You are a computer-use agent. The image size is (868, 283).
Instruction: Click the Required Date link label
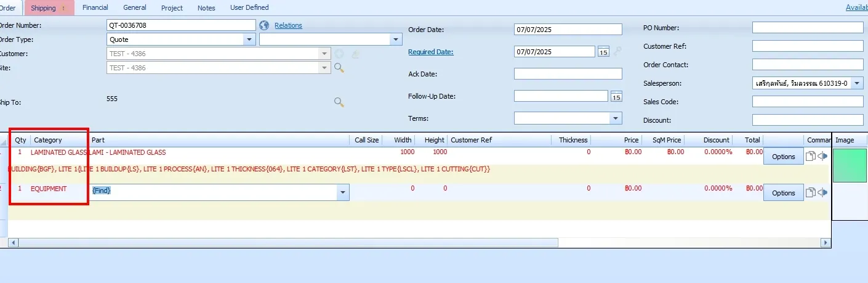(x=431, y=52)
